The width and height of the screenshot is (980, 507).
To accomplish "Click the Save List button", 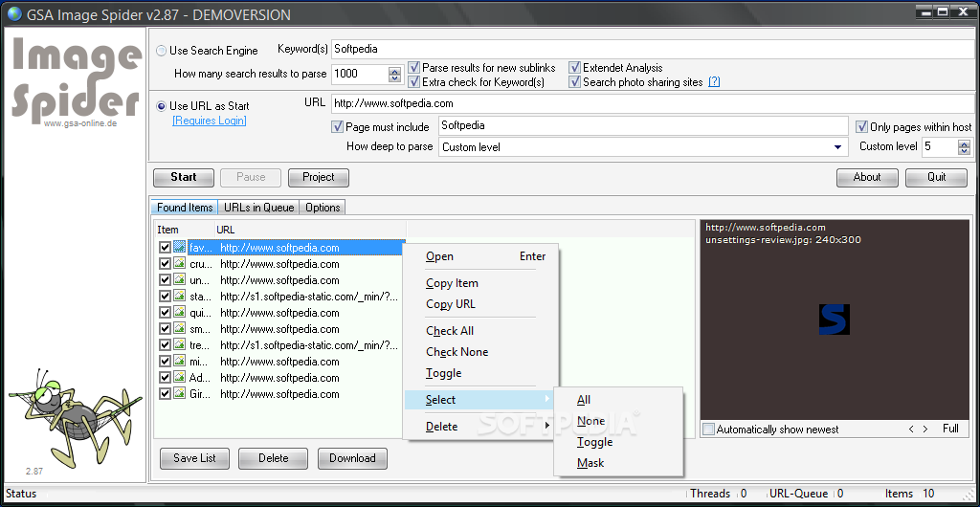I will 194,458.
